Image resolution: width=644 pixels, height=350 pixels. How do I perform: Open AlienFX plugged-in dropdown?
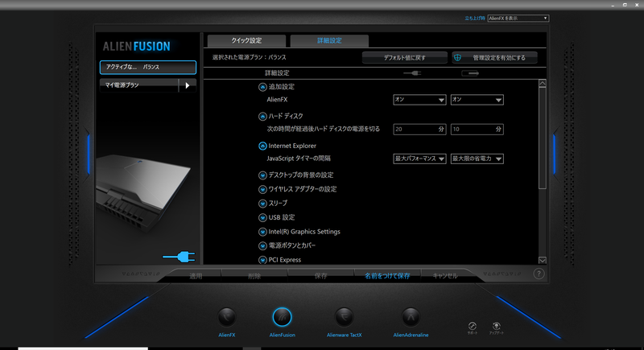tap(419, 100)
